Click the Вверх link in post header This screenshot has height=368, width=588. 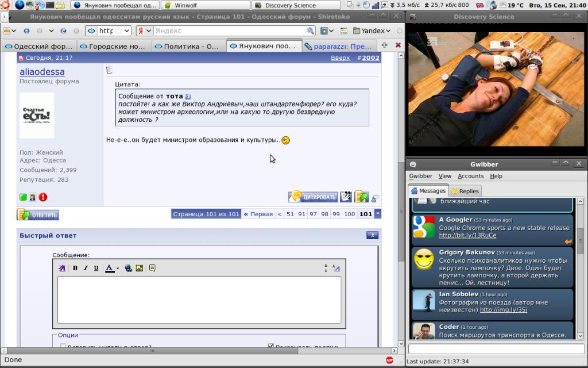340,58
